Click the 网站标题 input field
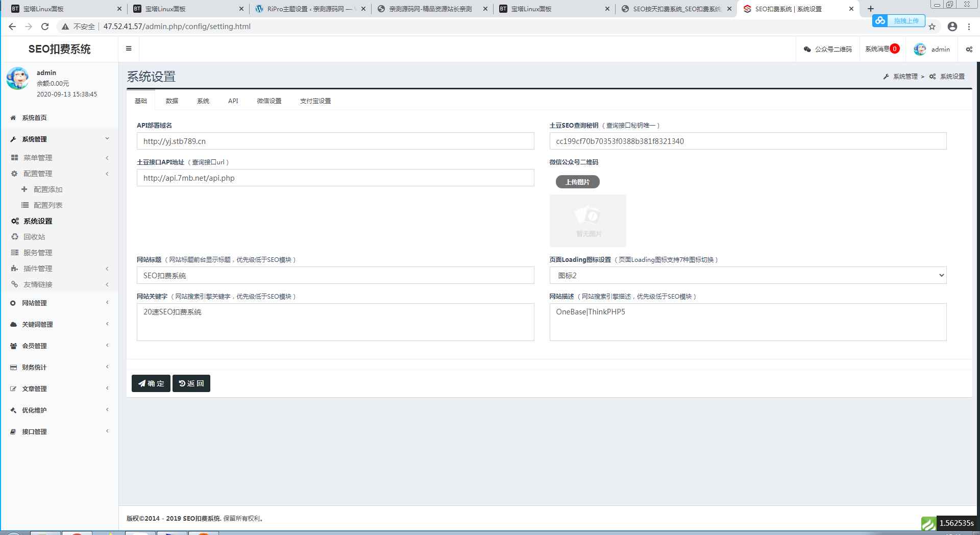Screen dimensions: 980x535 (x=335, y=276)
